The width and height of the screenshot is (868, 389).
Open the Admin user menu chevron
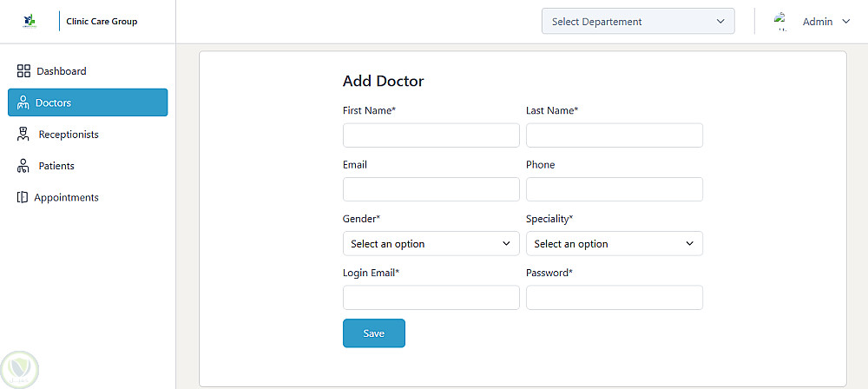pos(846,22)
